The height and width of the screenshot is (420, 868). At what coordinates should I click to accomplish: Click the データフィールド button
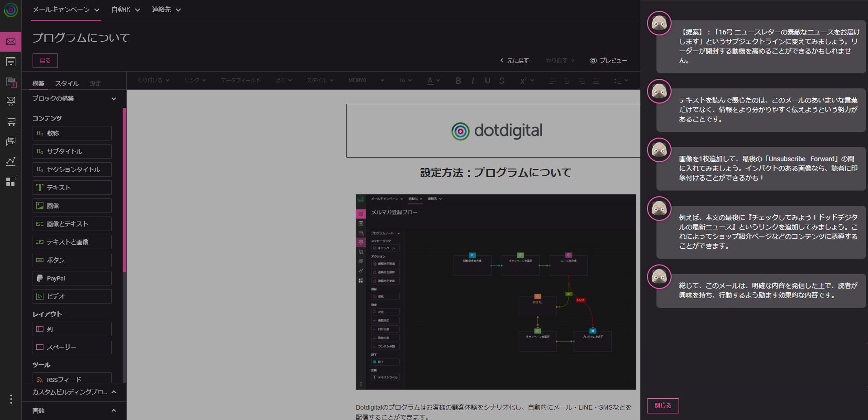point(240,80)
